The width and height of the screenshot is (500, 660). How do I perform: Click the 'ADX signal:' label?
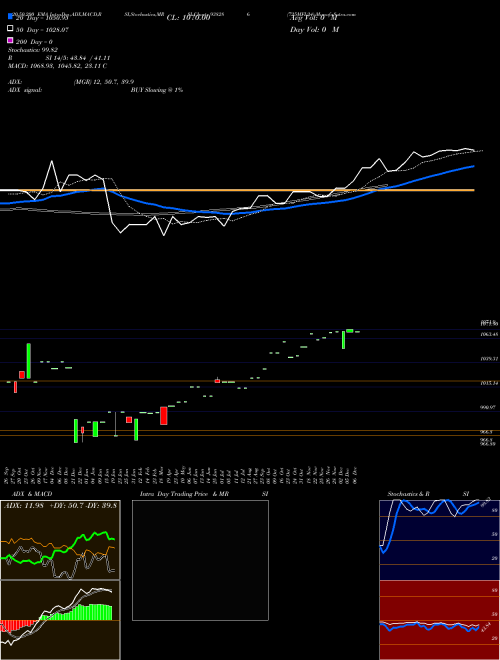pyautogui.click(x=25, y=90)
